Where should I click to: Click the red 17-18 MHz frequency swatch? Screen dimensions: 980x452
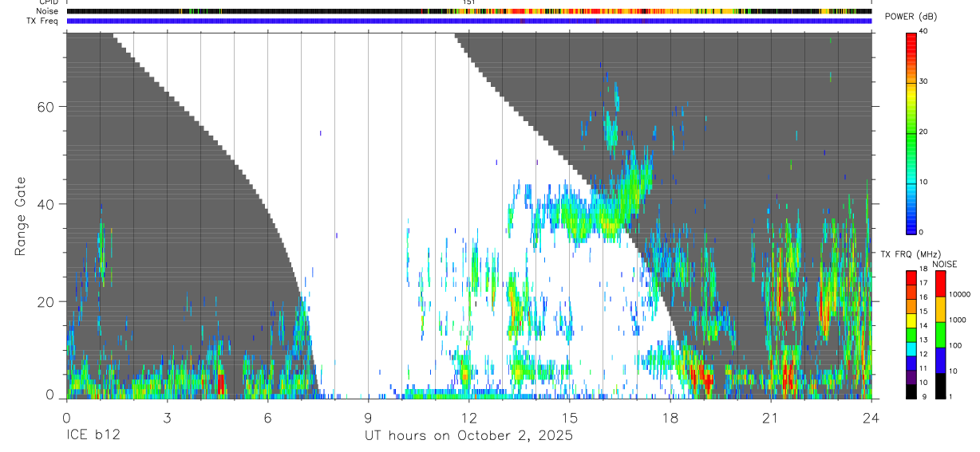point(911,278)
